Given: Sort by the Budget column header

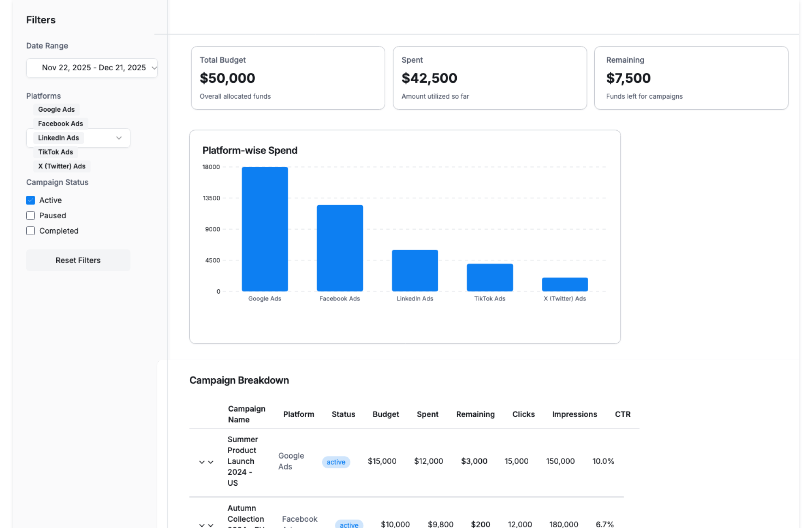Looking at the screenshot, I should [x=385, y=414].
